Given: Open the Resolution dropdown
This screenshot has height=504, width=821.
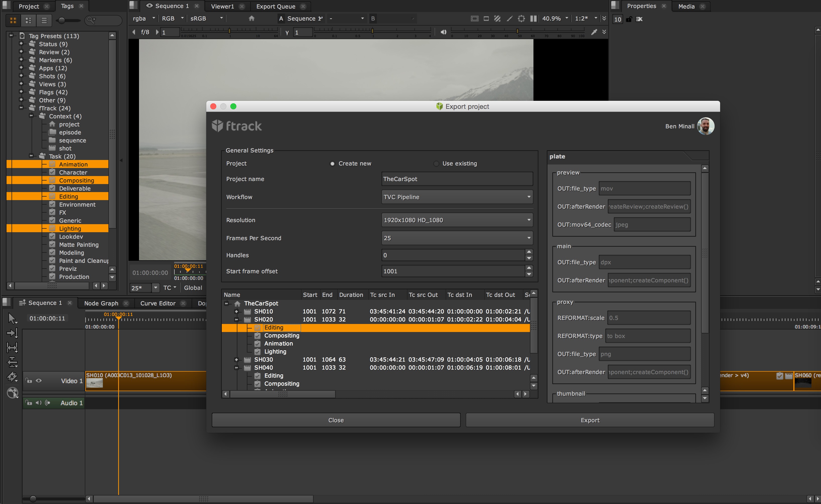Looking at the screenshot, I should coord(457,220).
